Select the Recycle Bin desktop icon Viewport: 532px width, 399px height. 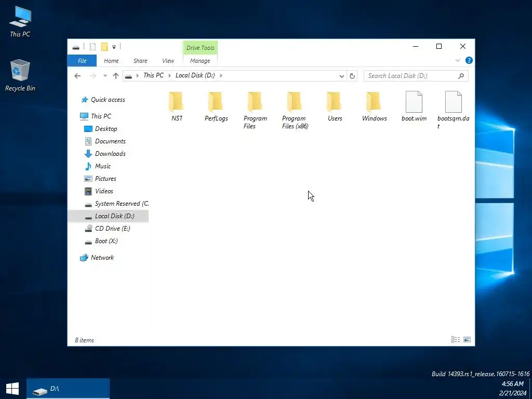(x=20, y=75)
